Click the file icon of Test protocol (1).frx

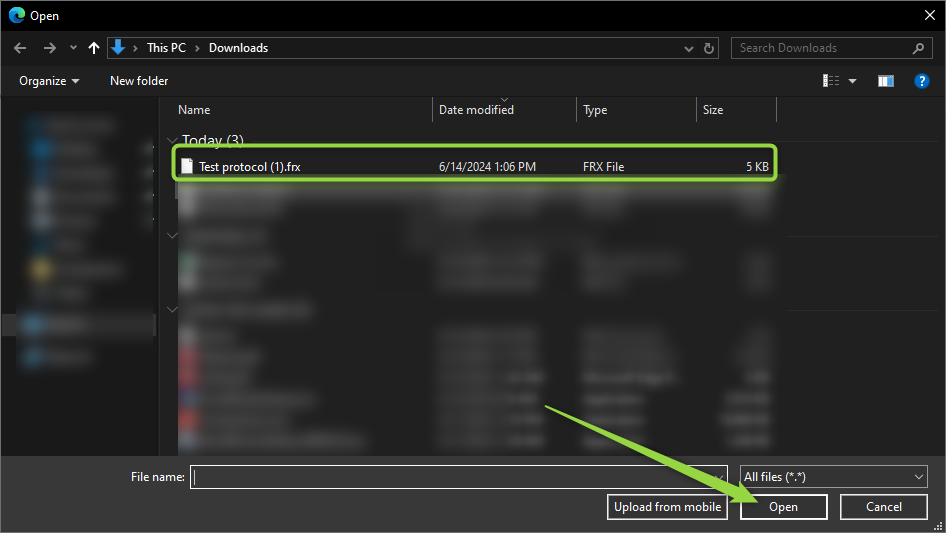tap(186, 167)
